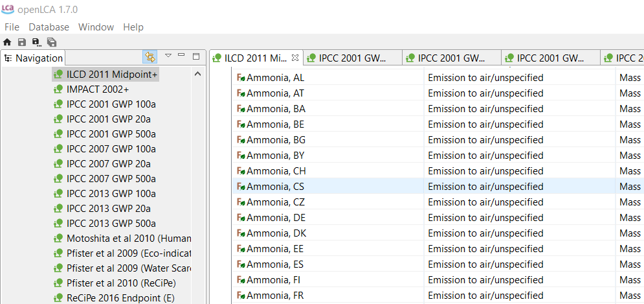Select the Ammonia, BG flow row

tap(438, 140)
